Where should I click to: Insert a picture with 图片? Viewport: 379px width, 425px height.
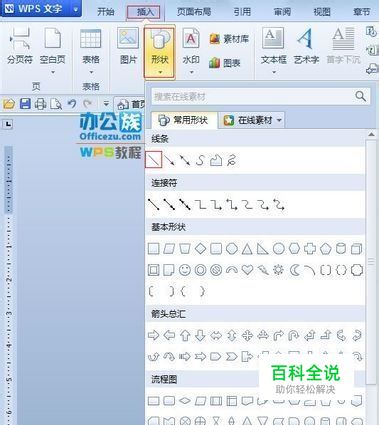128,47
